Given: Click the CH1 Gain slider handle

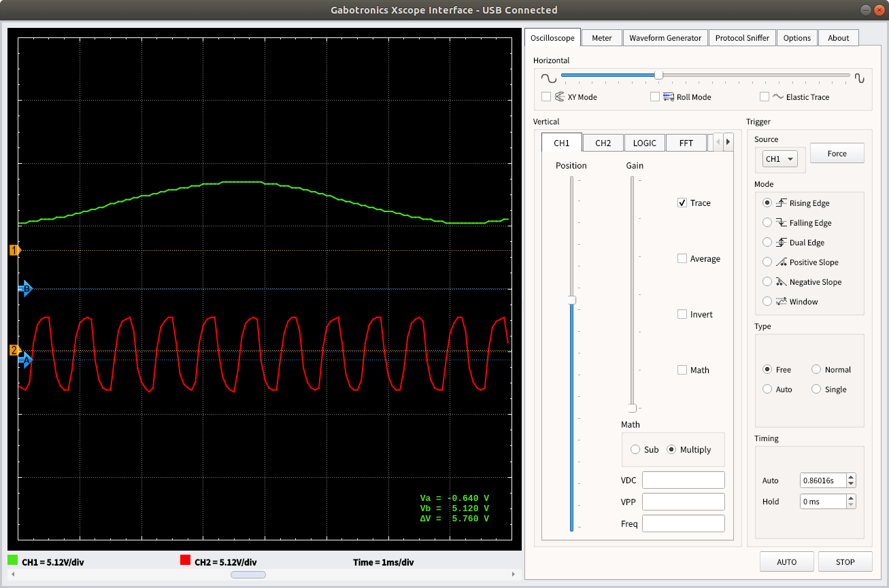Looking at the screenshot, I should pyautogui.click(x=632, y=408).
